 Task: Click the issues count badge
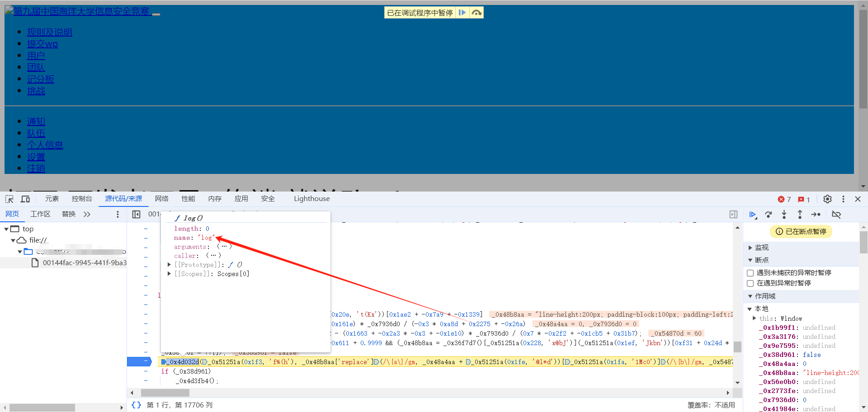[804, 199]
